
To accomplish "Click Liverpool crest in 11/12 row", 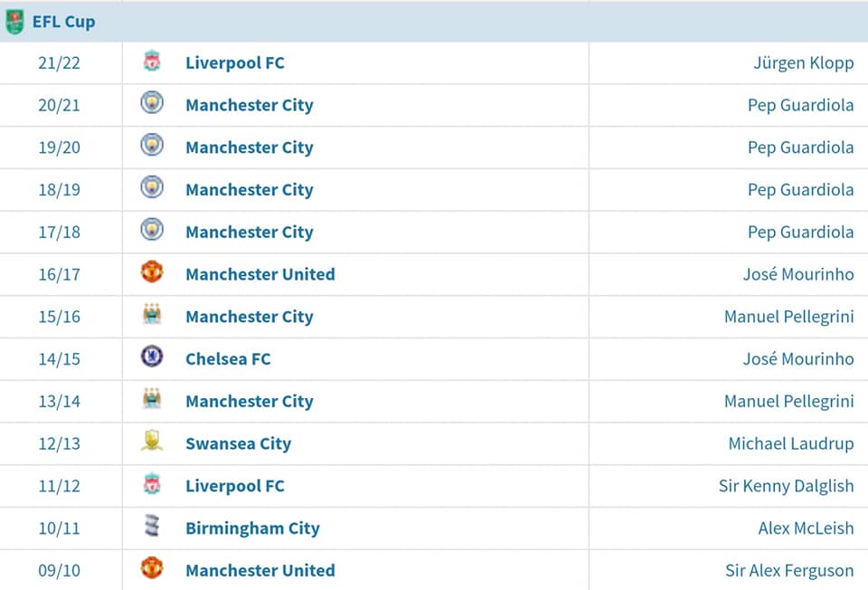I will tap(152, 484).
